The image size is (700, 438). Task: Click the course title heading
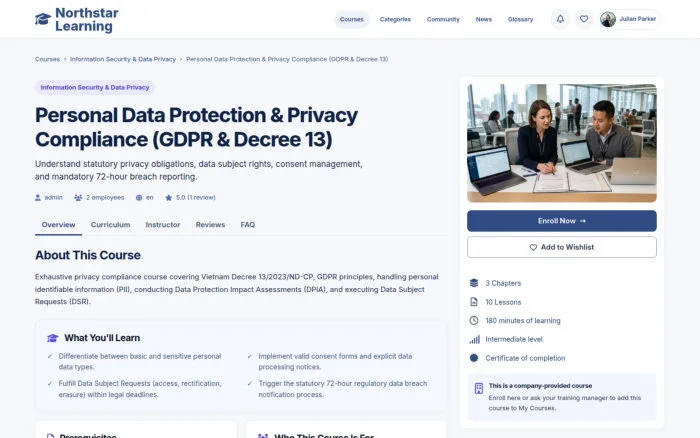[196, 127]
